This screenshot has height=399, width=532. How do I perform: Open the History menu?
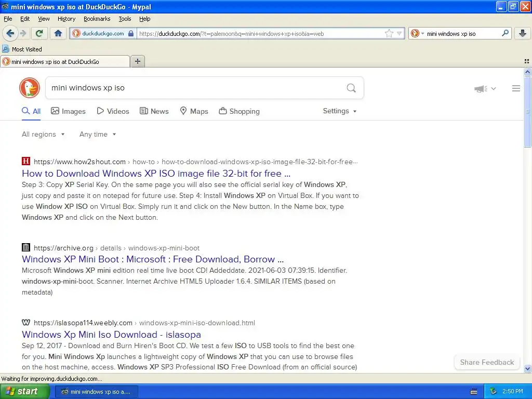pyautogui.click(x=66, y=19)
